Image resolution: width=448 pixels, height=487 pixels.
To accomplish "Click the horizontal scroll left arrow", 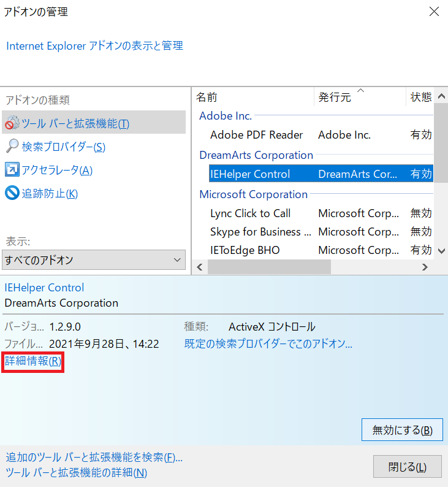I will 200,267.
